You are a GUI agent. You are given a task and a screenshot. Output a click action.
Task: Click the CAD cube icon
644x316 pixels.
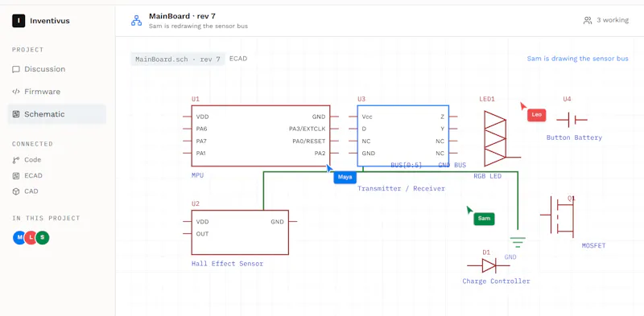(x=16, y=191)
